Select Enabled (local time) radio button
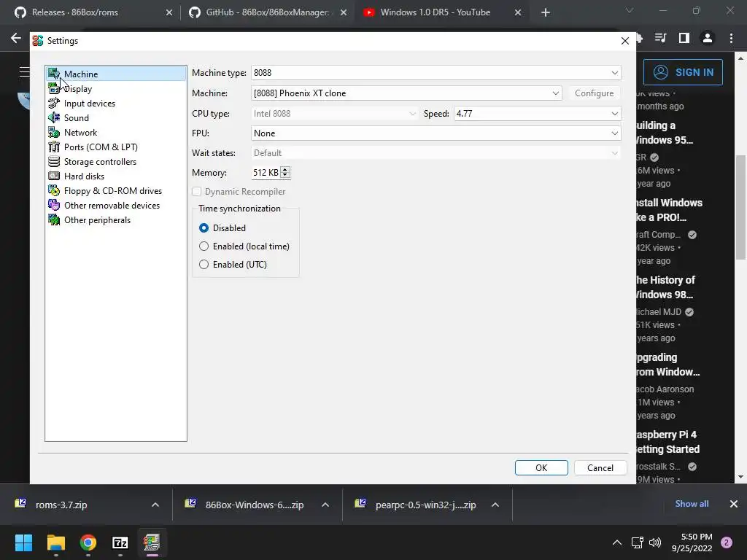Viewport: 747px width, 560px height. click(x=204, y=246)
